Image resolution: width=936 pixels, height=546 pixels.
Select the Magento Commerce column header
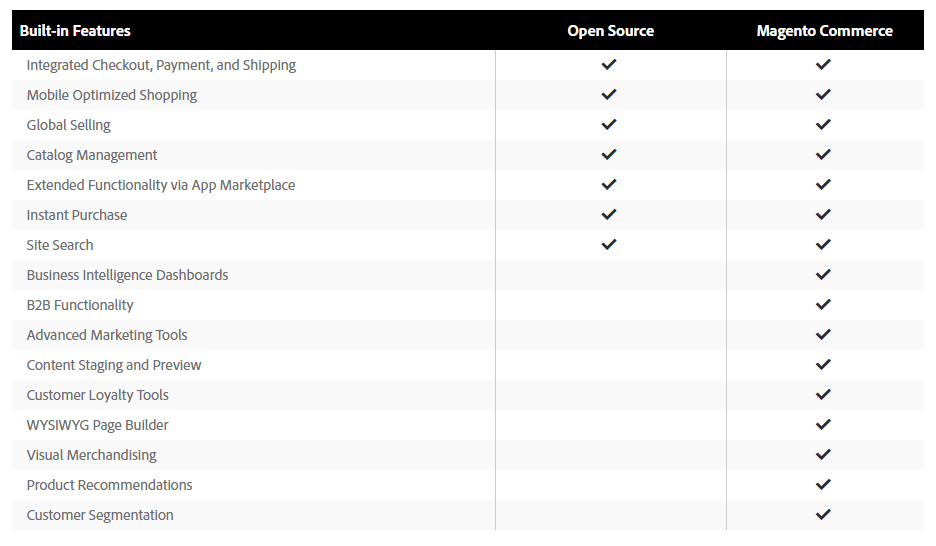[824, 31]
